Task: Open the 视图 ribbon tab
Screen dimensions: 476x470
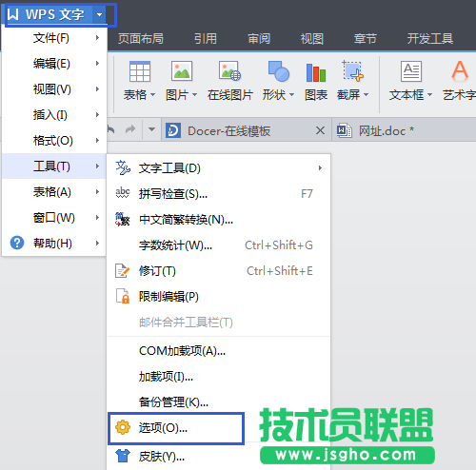Action: click(312, 39)
